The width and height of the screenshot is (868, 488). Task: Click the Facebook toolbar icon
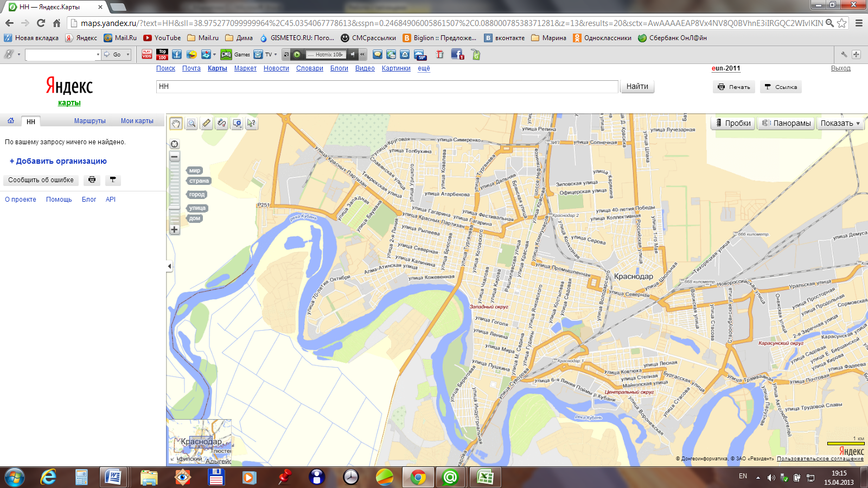[x=177, y=54]
